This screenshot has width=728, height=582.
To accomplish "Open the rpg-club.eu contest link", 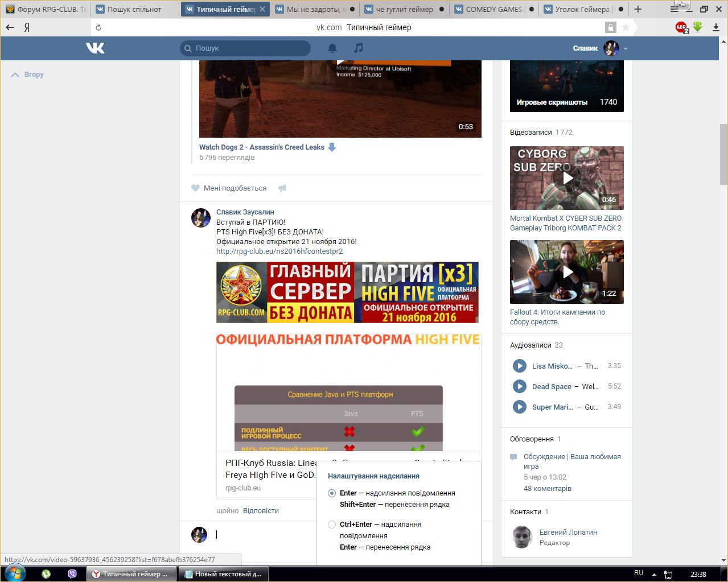I will [x=279, y=251].
